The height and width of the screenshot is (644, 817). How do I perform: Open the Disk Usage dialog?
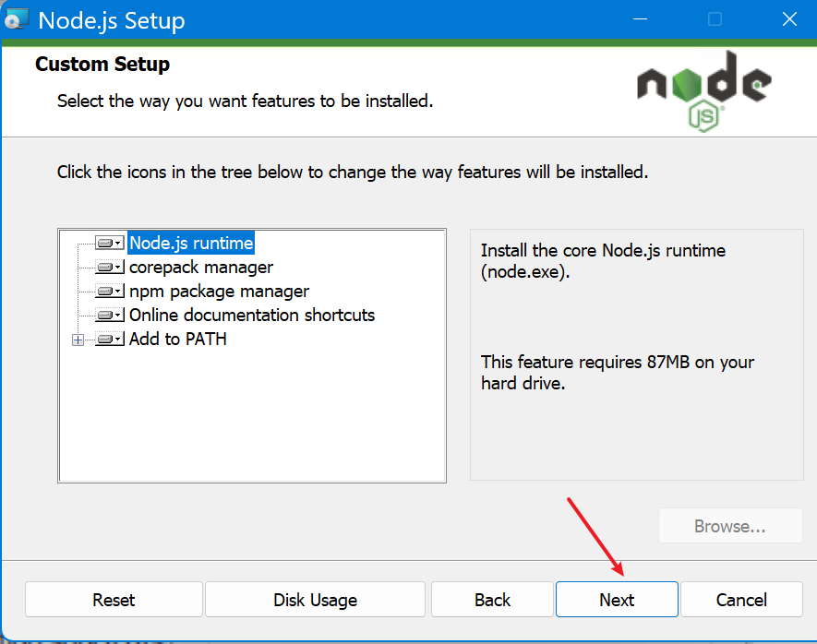[315, 600]
